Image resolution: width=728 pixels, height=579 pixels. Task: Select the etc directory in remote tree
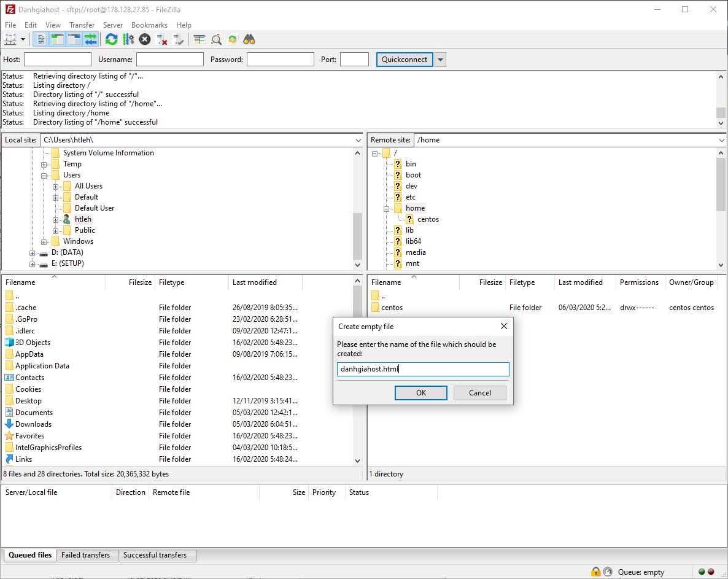pos(411,197)
